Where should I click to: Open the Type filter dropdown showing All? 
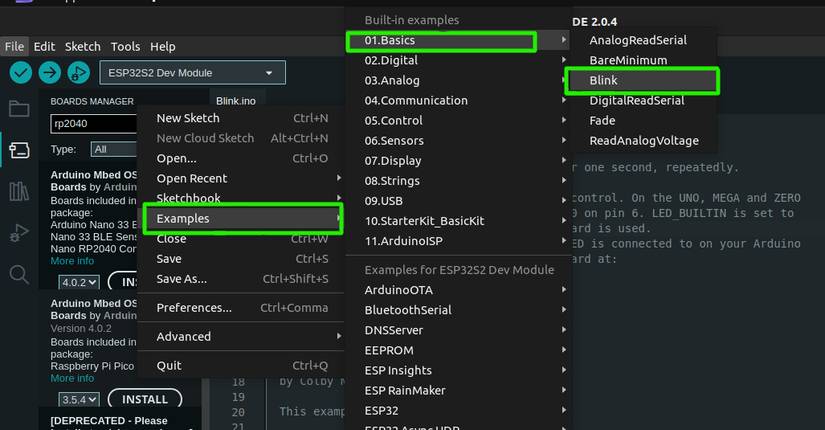point(114,149)
